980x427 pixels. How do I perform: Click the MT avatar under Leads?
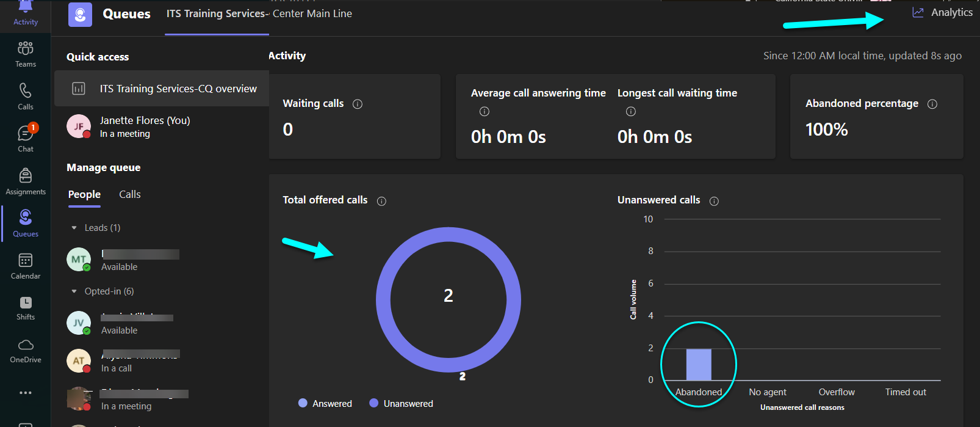click(79, 260)
